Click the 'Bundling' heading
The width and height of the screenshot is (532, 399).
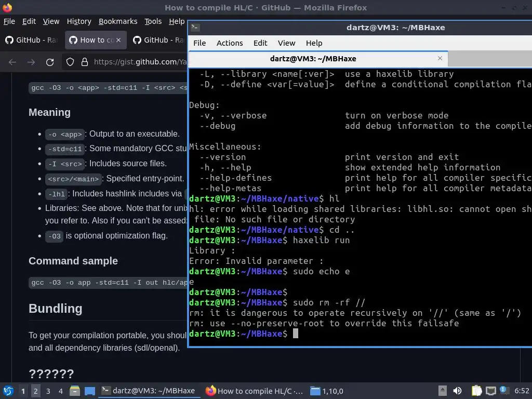click(55, 309)
